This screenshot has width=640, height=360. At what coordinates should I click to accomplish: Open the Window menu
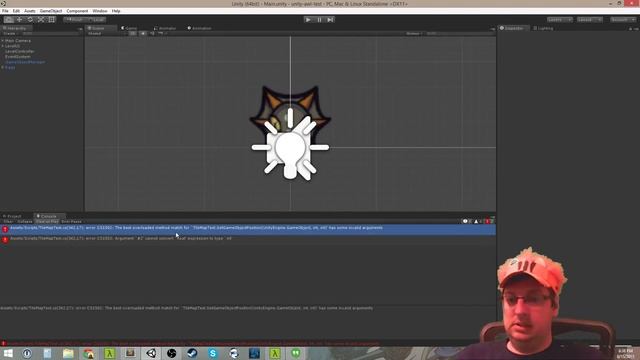100,11
